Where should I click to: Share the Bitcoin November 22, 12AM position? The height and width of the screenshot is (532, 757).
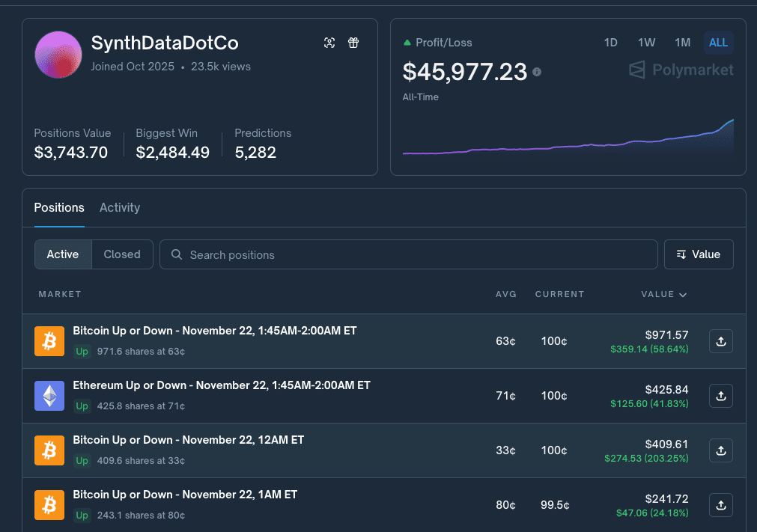click(720, 450)
